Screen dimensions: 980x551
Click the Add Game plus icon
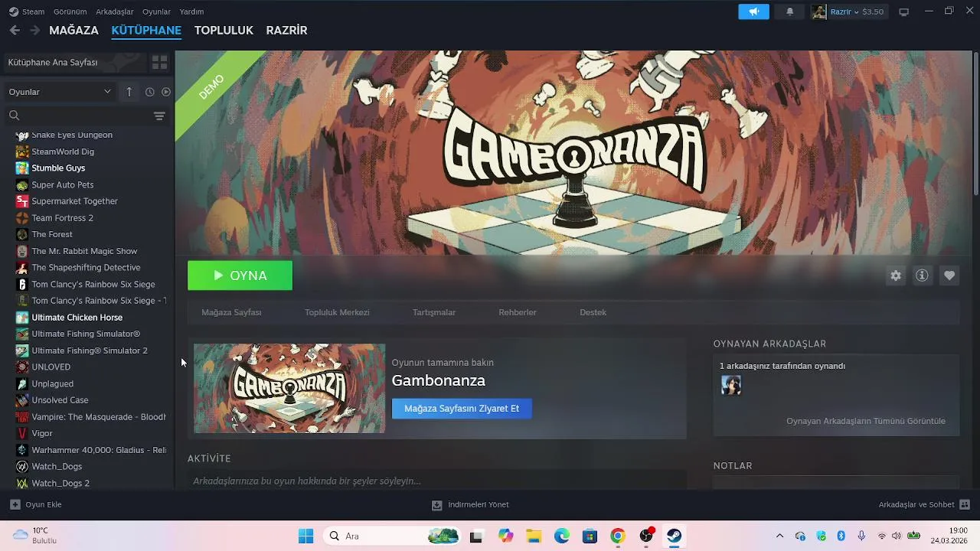(x=15, y=504)
